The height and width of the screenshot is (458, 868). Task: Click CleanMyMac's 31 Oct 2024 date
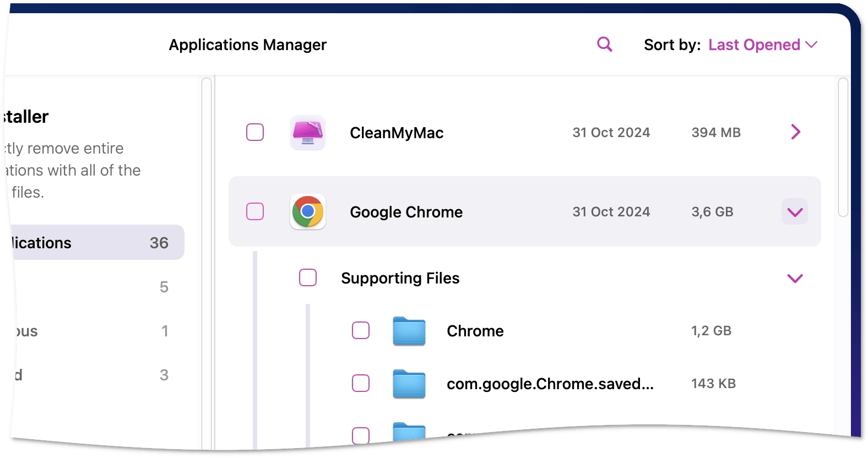[x=611, y=133]
